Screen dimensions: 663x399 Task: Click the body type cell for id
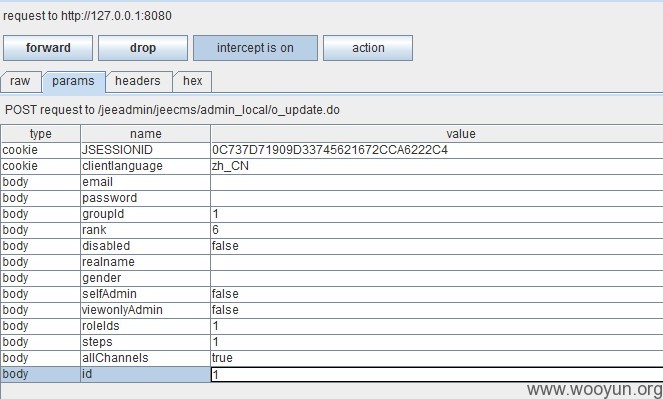(x=41, y=375)
